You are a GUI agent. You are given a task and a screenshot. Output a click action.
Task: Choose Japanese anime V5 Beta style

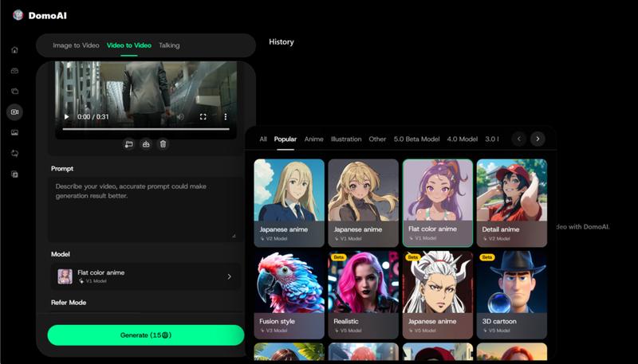click(x=438, y=295)
